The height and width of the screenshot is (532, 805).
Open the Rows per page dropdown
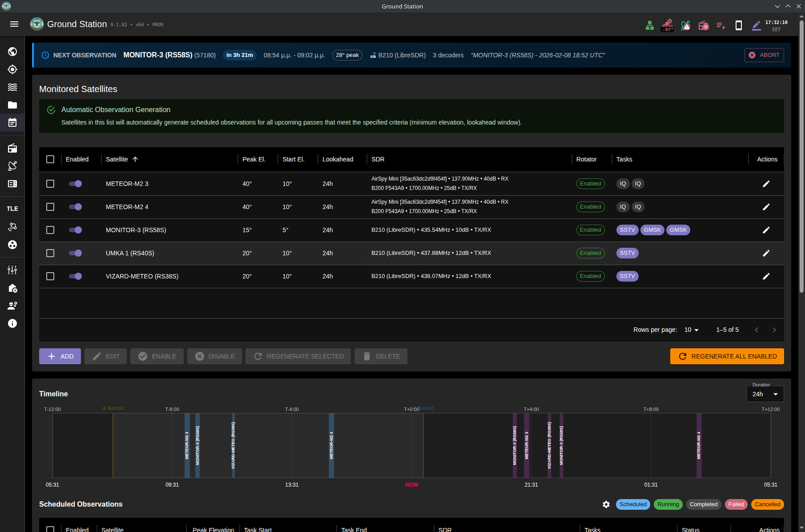click(x=691, y=330)
